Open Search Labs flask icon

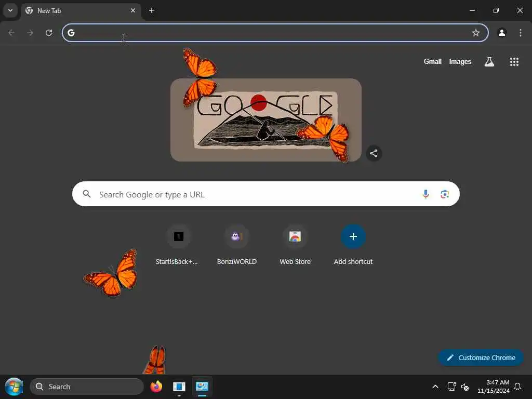point(489,61)
